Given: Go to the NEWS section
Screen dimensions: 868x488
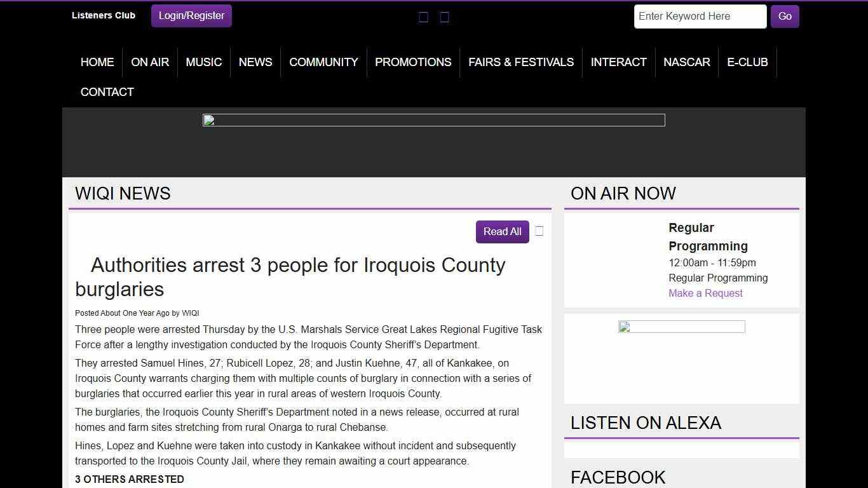Looking at the screenshot, I should (255, 62).
